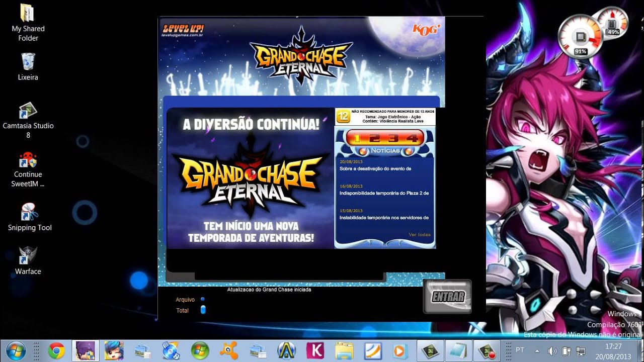Switch to banner page 4
Screen dimensions: 644x362
tap(413, 138)
